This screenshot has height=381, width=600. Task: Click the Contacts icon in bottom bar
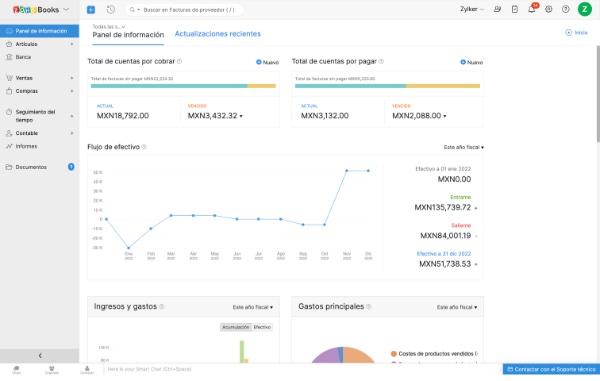87,370
